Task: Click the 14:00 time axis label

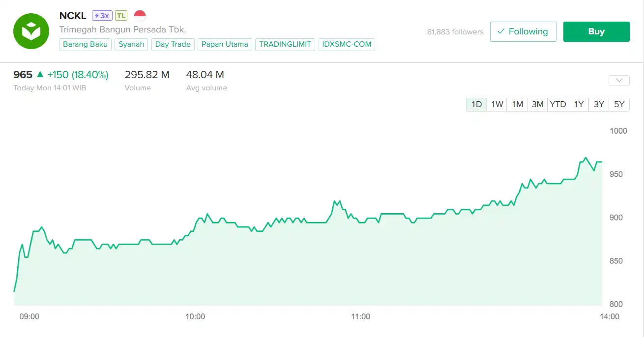Action: tap(610, 317)
